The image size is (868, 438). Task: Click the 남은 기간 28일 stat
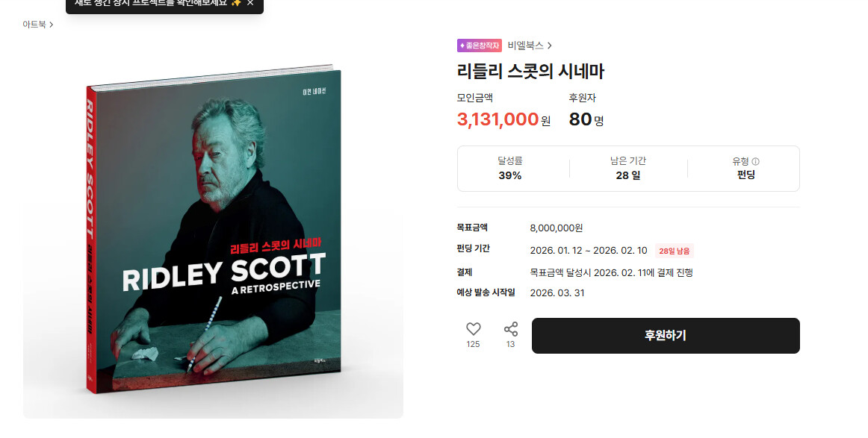(628, 169)
